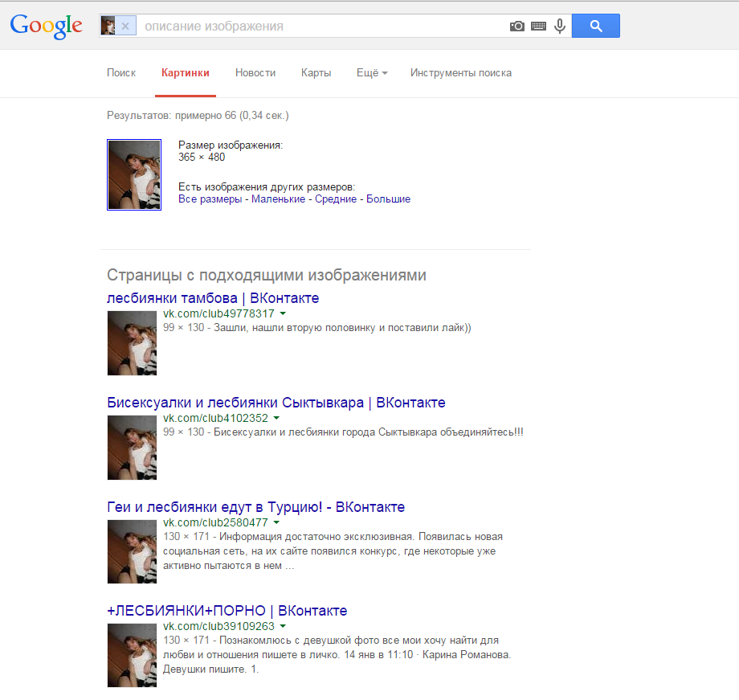
Task: Expand dropdown arrow next to vk.com/club49778317
Action: pos(283,313)
